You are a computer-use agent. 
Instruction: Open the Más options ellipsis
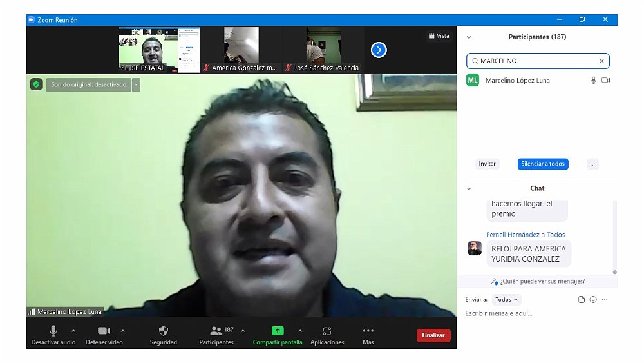tap(368, 331)
